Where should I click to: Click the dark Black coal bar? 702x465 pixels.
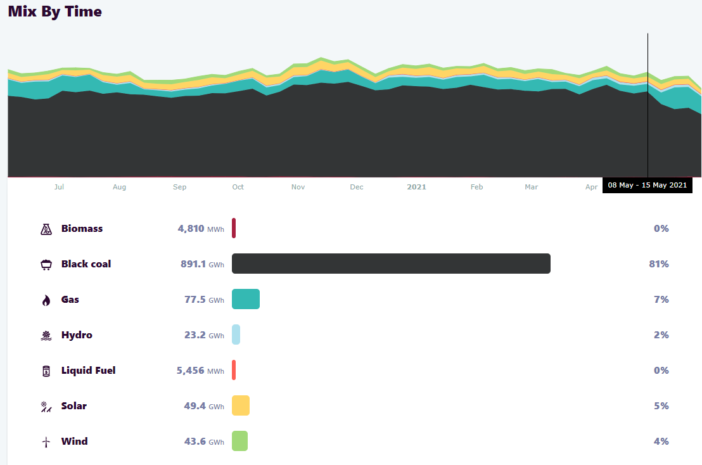(x=391, y=264)
